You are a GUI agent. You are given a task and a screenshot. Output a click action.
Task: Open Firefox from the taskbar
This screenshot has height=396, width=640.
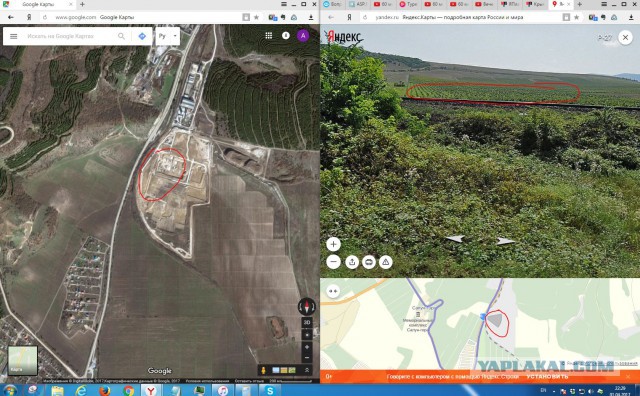[104, 391]
